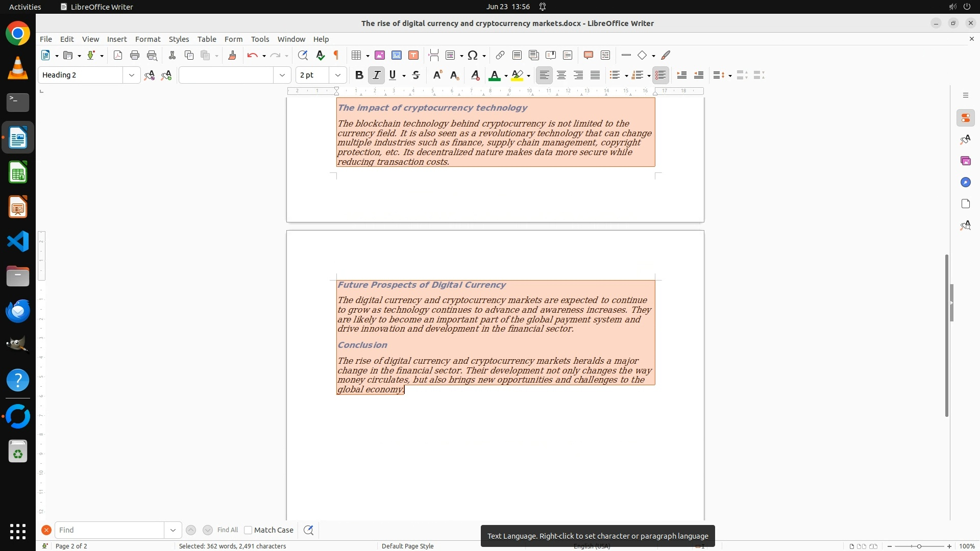This screenshot has width=980, height=551.
Task: Expand the font name dropdown arrow
Action: pyautogui.click(x=282, y=75)
